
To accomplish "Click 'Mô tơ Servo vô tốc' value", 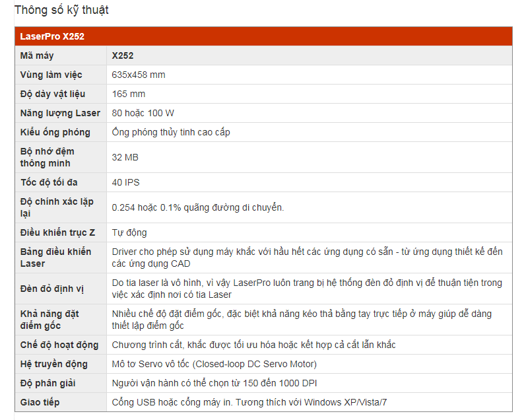I will click(x=214, y=364).
